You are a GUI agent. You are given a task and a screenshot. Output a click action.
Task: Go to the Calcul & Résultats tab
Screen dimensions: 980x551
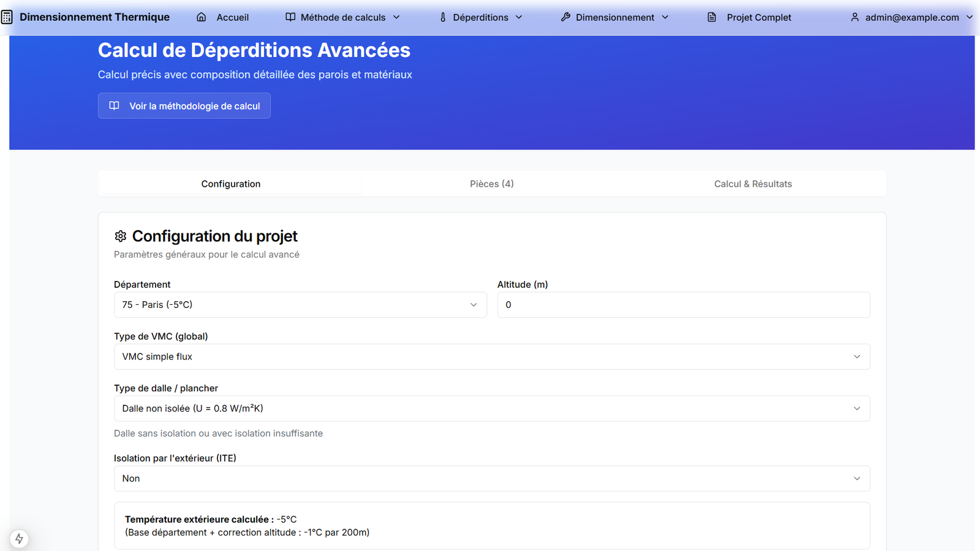pos(753,184)
